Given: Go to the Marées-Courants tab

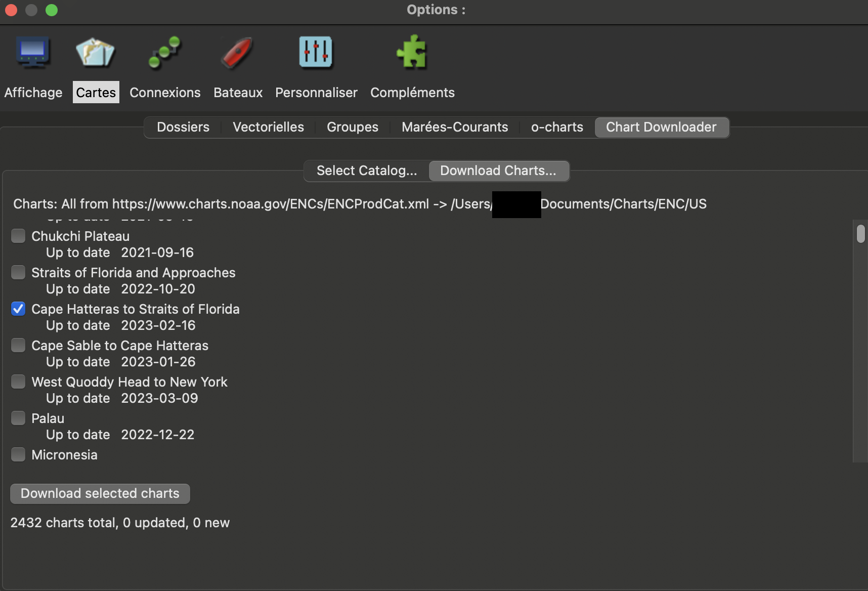Looking at the screenshot, I should pos(454,127).
